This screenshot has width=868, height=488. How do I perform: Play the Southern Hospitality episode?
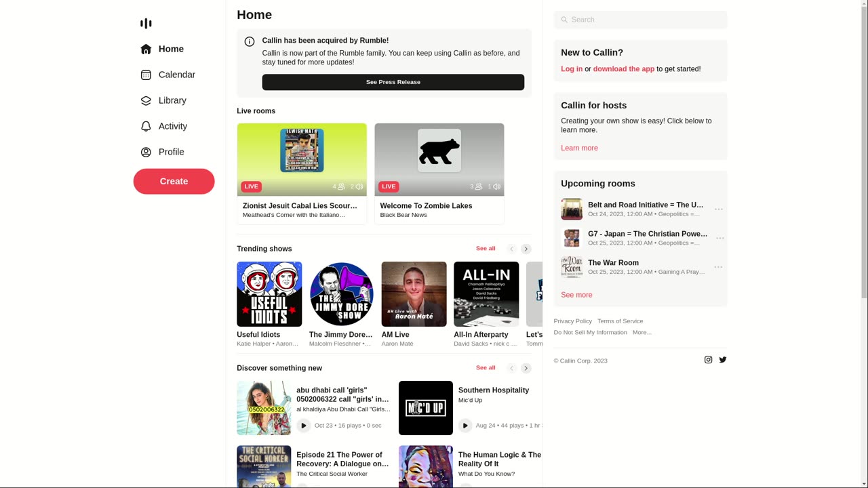click(465, 426)
